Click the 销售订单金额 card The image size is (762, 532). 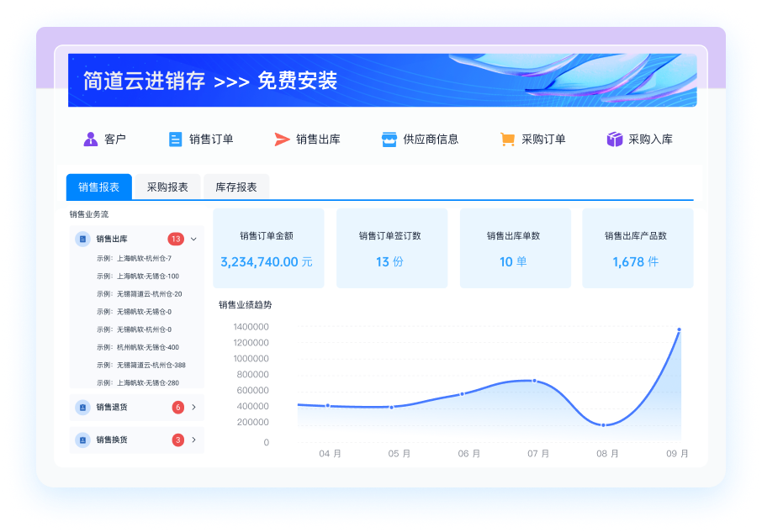[x=268, y=248]
